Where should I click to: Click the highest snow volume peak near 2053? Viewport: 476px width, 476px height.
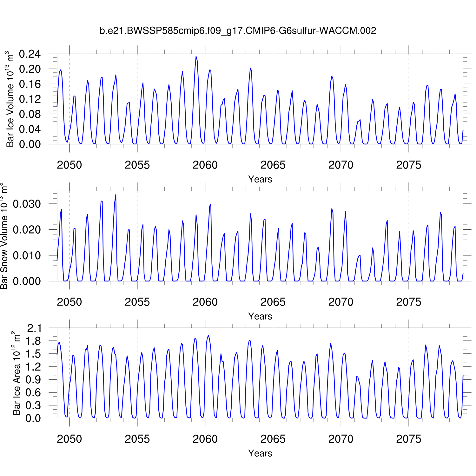(x=116, y=195)
